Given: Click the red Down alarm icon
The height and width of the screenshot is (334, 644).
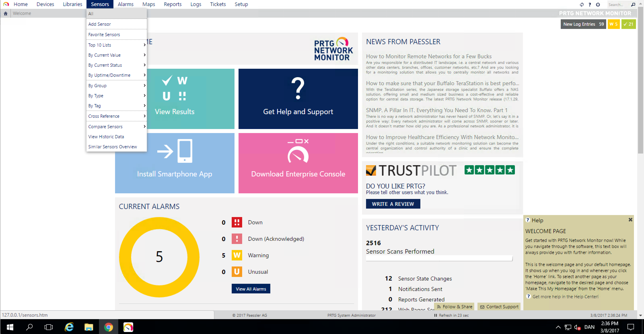Looking at the screenshot, I should point(237,222).
